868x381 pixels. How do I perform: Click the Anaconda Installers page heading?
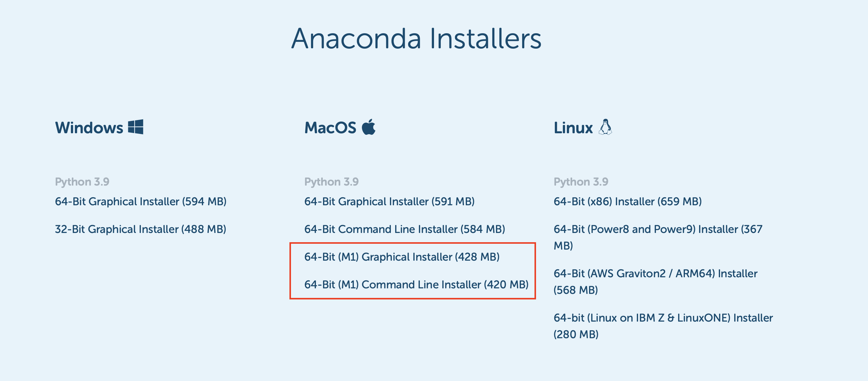[416, 38]
